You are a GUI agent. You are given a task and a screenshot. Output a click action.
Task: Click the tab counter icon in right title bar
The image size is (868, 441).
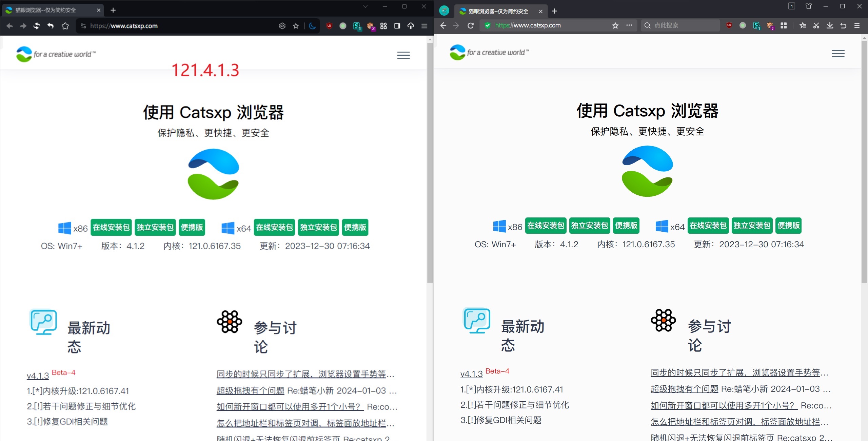pyautogui.click(x=792, y=6)
